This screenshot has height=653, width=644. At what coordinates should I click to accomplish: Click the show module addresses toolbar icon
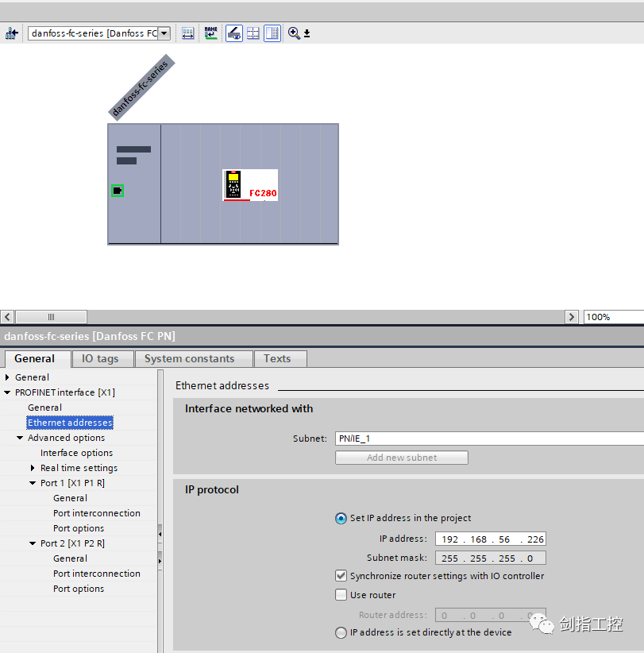[187, 33]
